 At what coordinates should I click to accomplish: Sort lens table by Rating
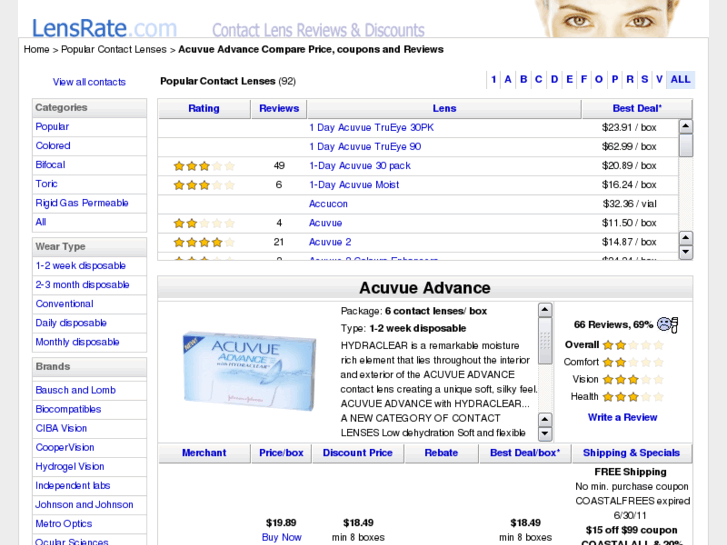(204, 109)
